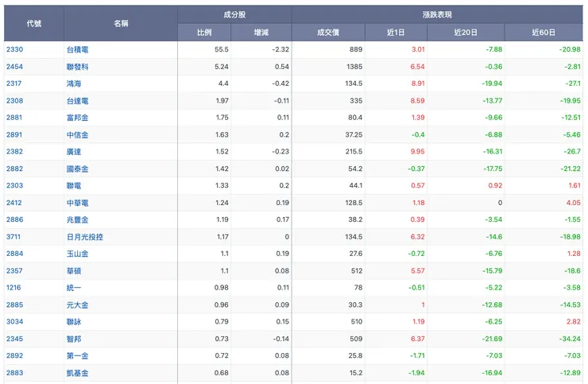Image resolution: width=588 pixels, height=384 pixels.
Task: Click stock code 2412 link
Action: click(14, 203)
